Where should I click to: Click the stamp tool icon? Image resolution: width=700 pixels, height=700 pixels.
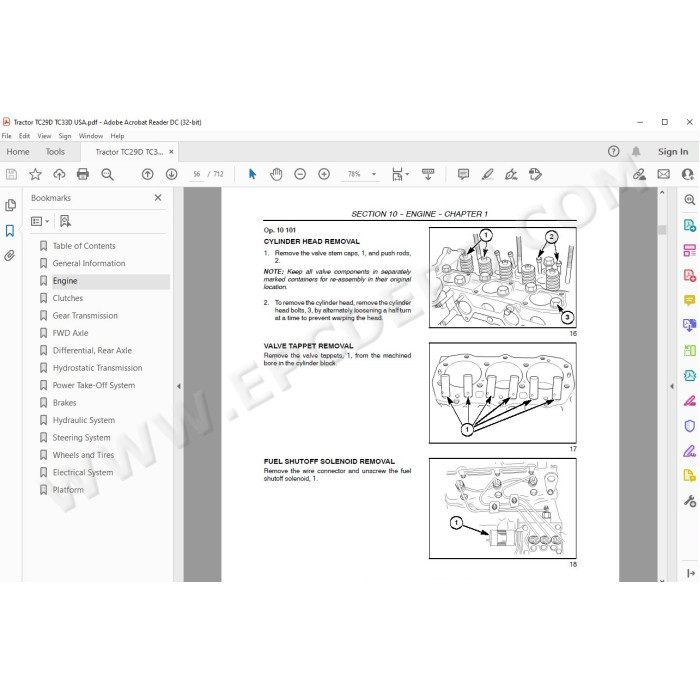(x=535, y=174)
